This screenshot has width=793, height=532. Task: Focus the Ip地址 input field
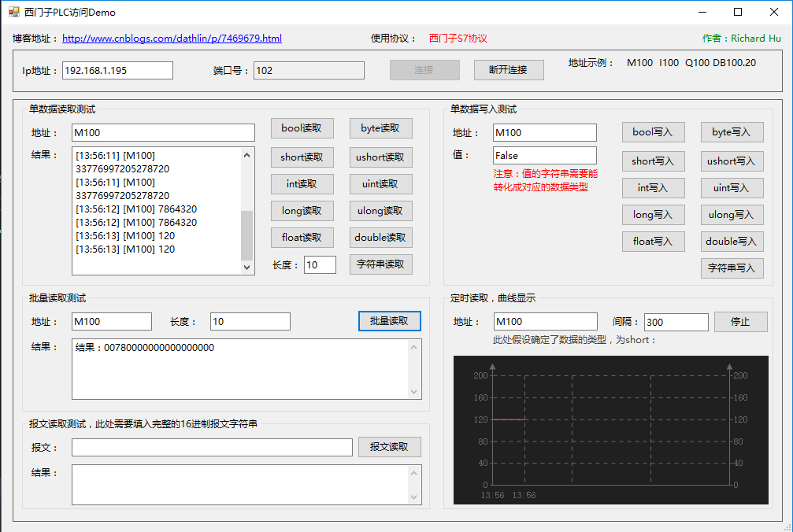coord(117,71)
